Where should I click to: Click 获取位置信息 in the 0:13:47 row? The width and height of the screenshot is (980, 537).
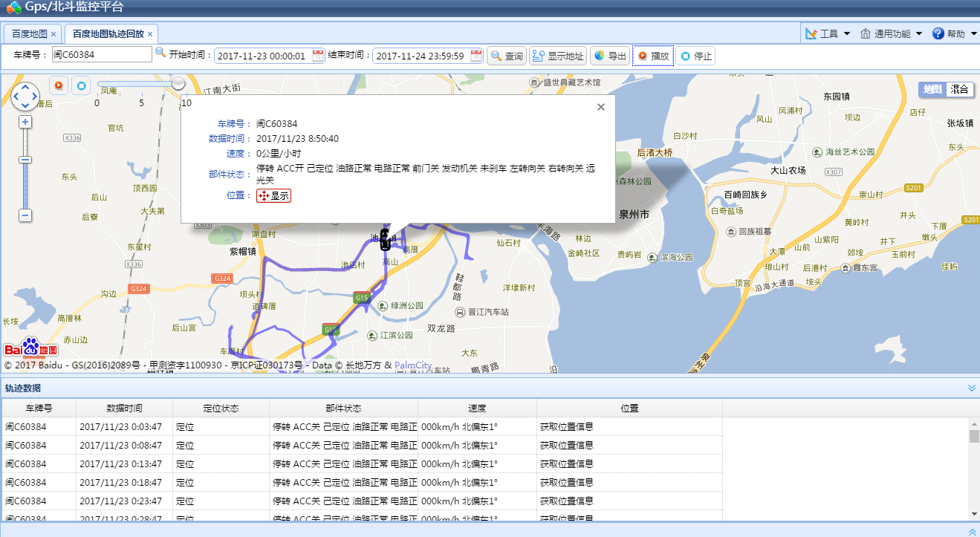click(567, 463)
